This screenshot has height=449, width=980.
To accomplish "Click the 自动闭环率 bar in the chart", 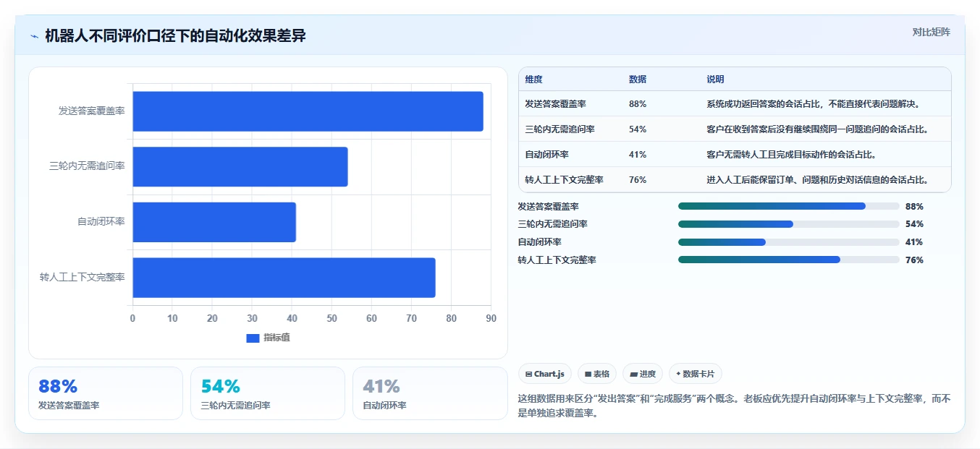I will [214, 222].
